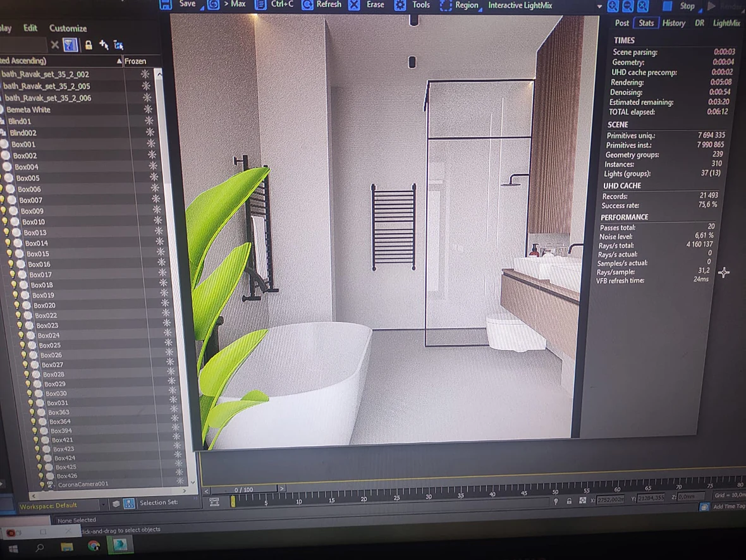Switch to the History tab
This screenshot has width=746, height=560.
coord(674,23)
